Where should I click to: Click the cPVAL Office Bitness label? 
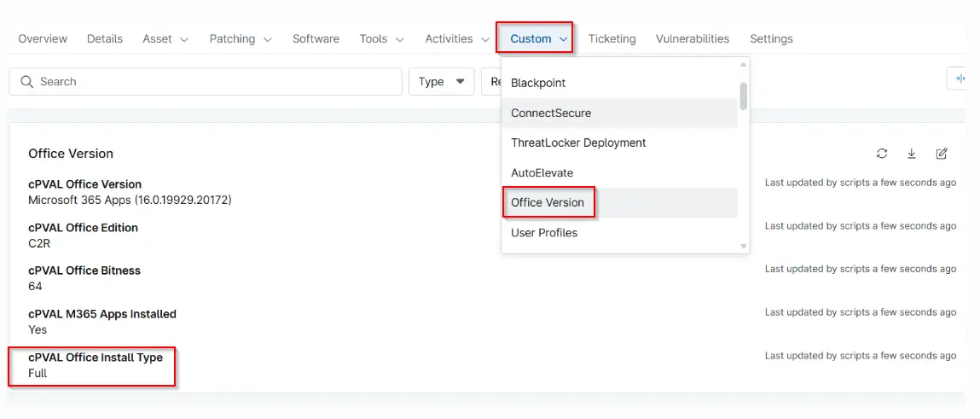tap(84, 271)
